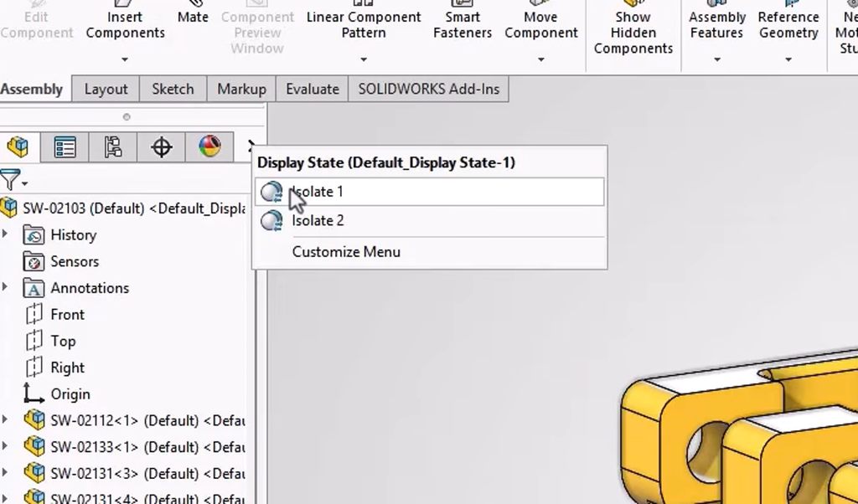Image resolution: width=858 pixels, height=504 pixels.
Task: Click the Isolate 2 display state icon
Action: [x=271, y=221]
